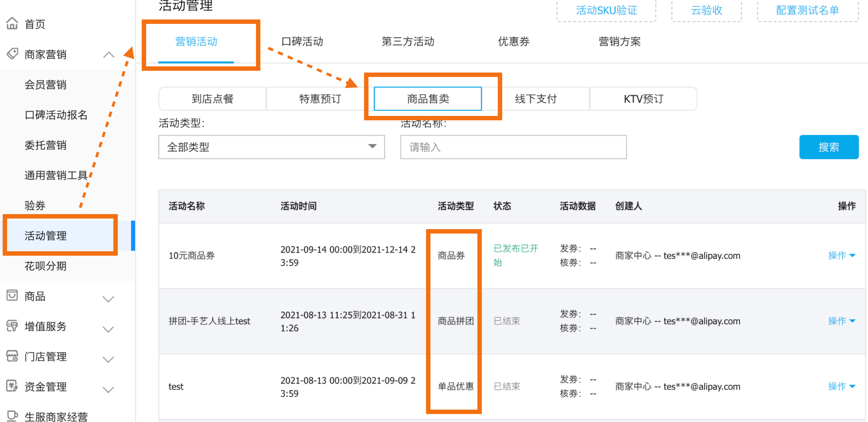Open 委托营销 menu item
Image resolution: width=868 pixels, height=422 pixels.
(x=46, y=145)
